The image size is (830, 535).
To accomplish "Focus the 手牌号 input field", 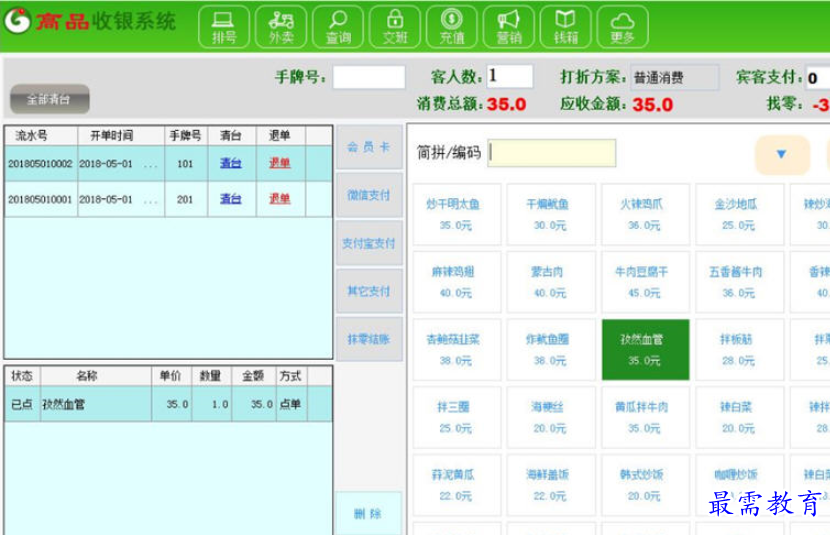I will [369, 77].
